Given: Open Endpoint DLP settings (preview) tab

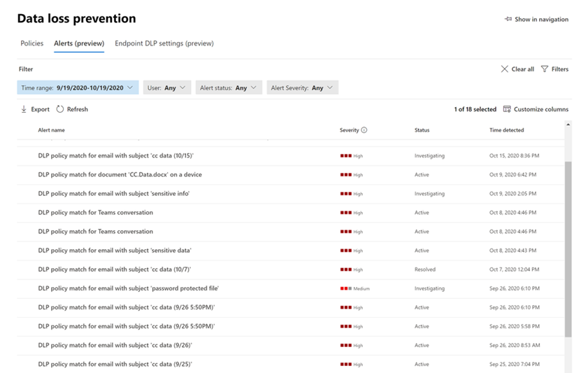Looking at the screenshot, I should (164, 43).
